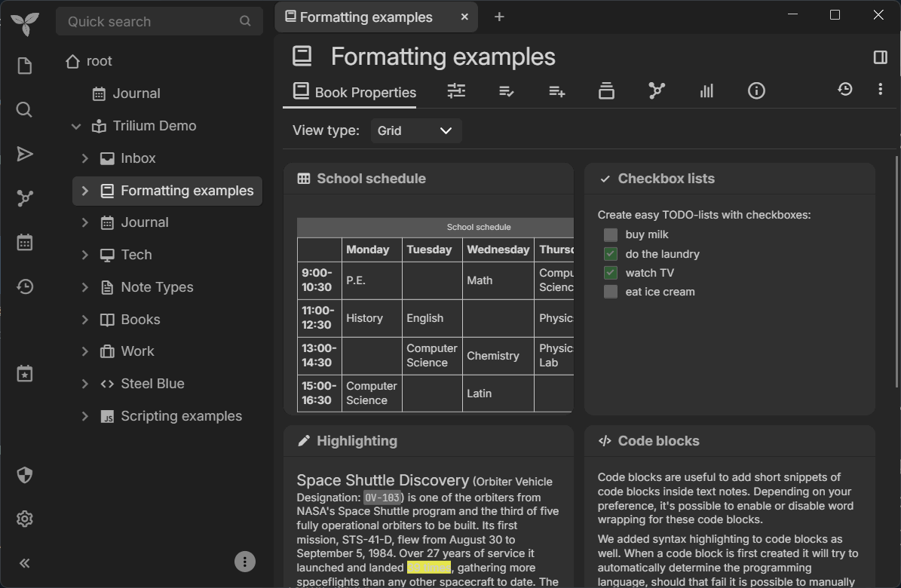
Task: Open the note map icon in ribbon
Action: (657, 91)
